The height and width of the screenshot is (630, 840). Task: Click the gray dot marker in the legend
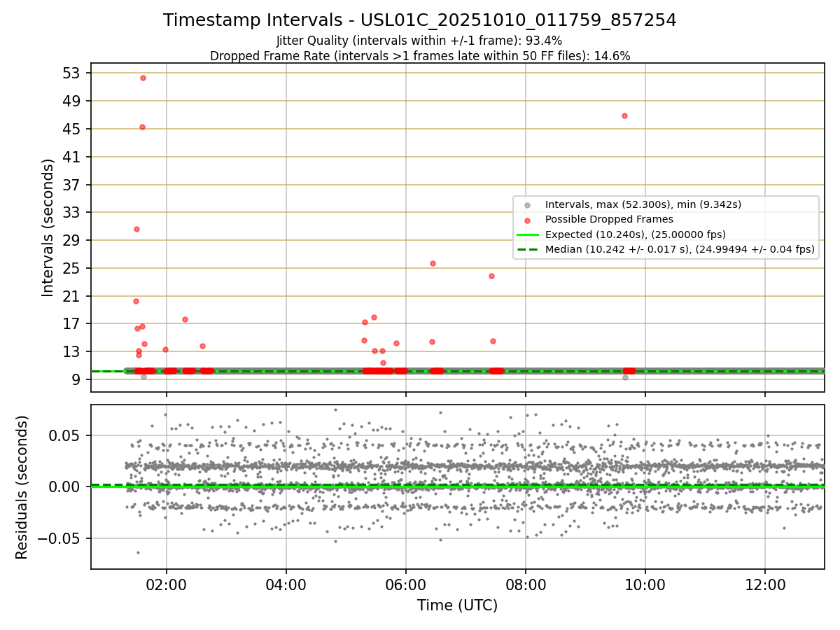click(527, 205)
